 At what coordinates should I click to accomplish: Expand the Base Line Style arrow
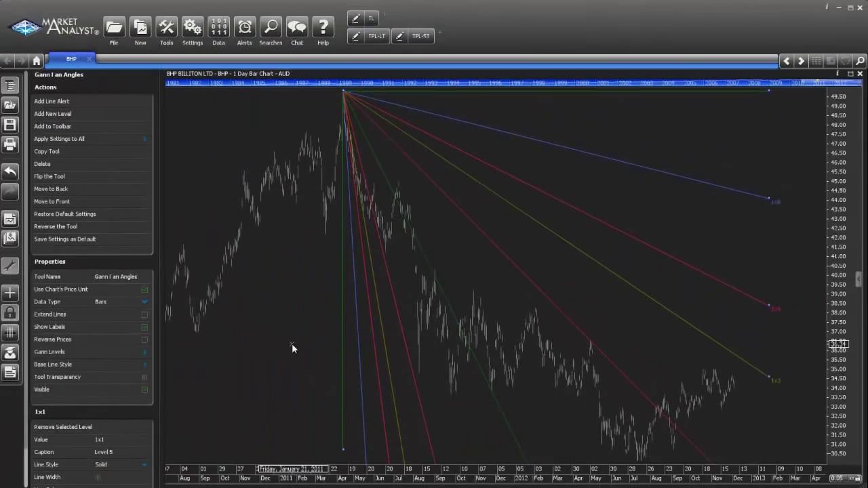pos(144,365)
